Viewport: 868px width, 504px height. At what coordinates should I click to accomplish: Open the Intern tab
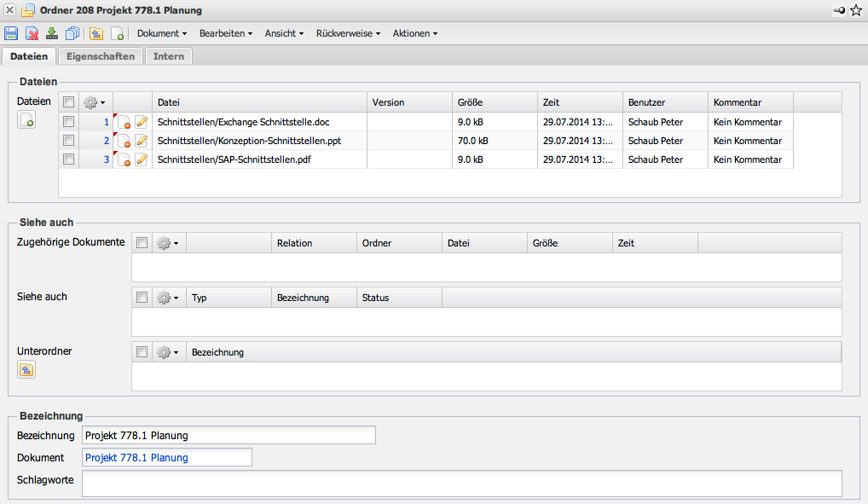169,56
